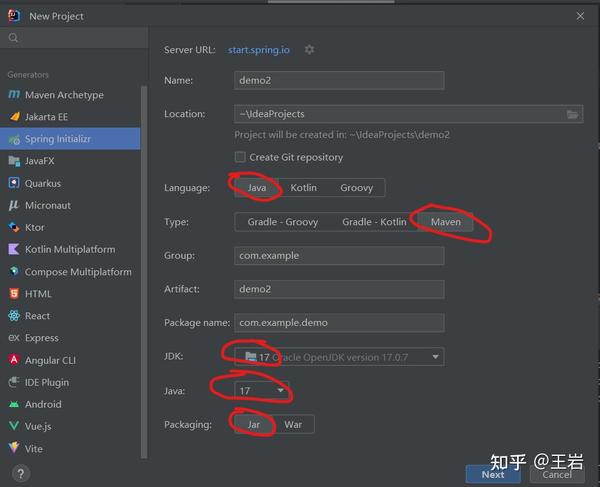
Task: Click the Kotlin Multiplatform icon
Action: (14, 249)
